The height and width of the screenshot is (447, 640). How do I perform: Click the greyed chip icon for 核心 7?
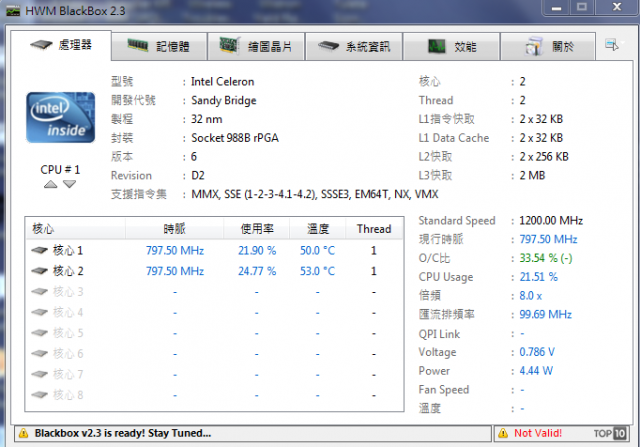pyautogui.click(x=40, y=374)
